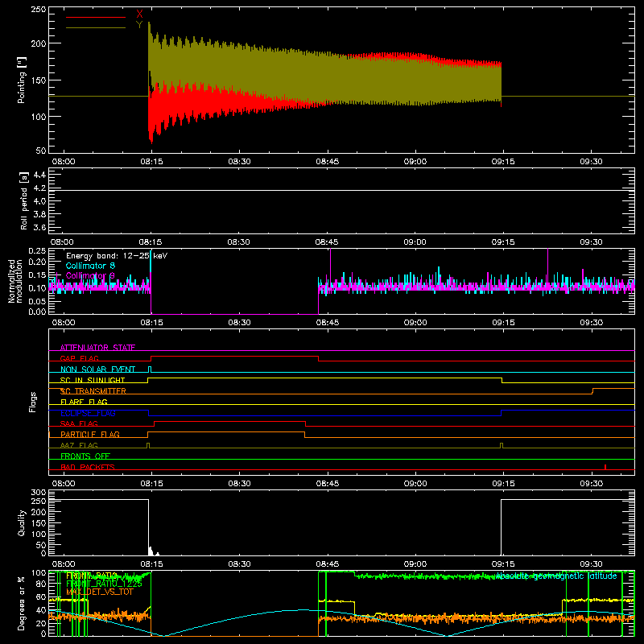
Task: Click the BAD_PACKETS flag label
Action: 88,467
